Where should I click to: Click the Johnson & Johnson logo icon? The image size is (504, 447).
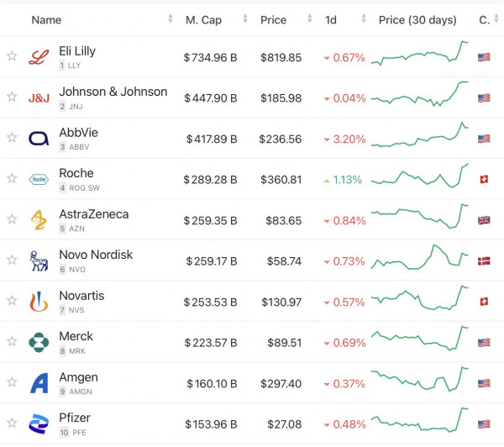point(39,97)
